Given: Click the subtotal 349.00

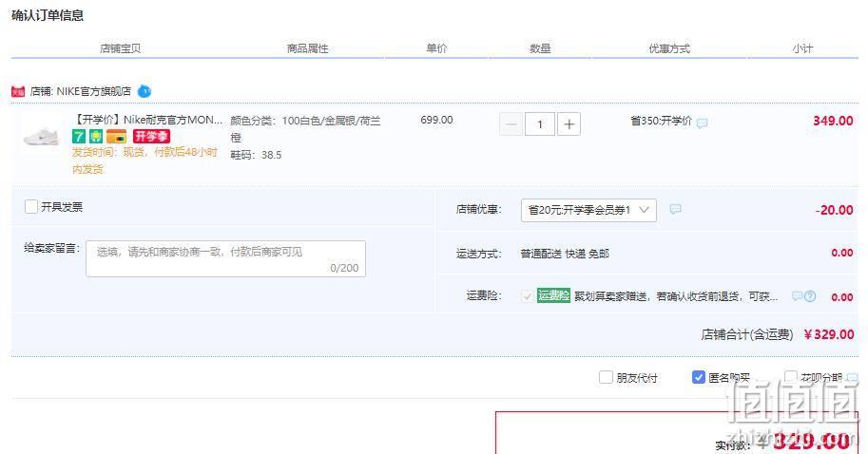Looking at the screenshot, I should point(833,121).
